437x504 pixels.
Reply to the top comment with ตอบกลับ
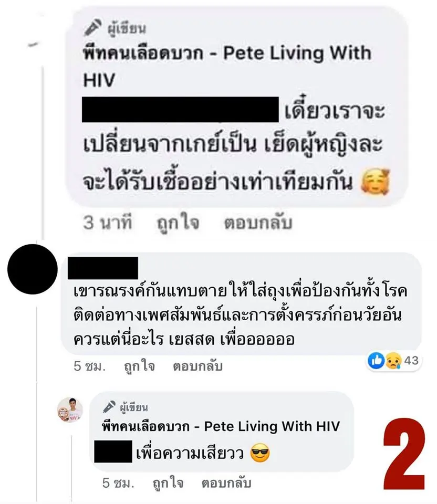coord(258,223)
